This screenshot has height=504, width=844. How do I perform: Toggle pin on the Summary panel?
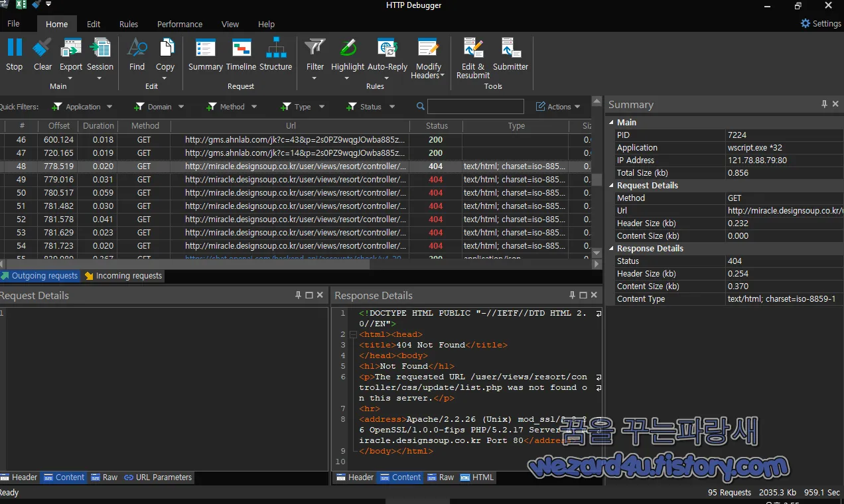tap(823, 103)
